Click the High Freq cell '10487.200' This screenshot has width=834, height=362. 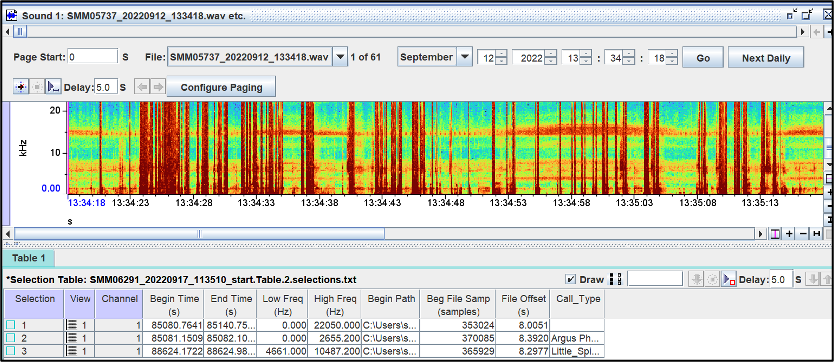[x=335, y=351]
